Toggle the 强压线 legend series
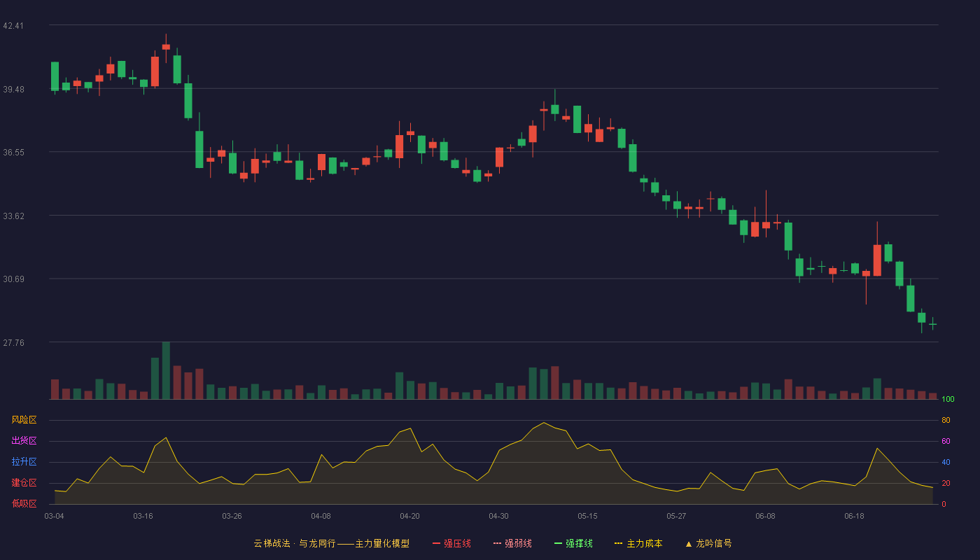The width and height of the screenshot is (980, 560). (x=451, y=543)
